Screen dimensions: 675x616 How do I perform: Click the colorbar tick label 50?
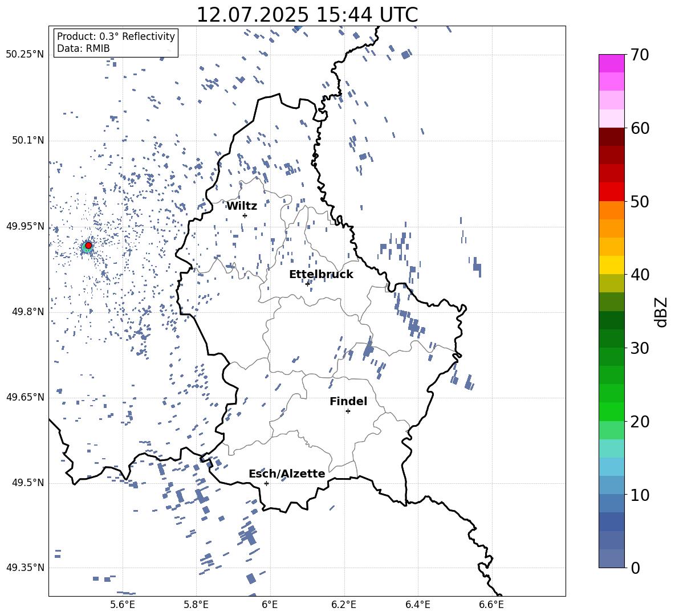640,202
